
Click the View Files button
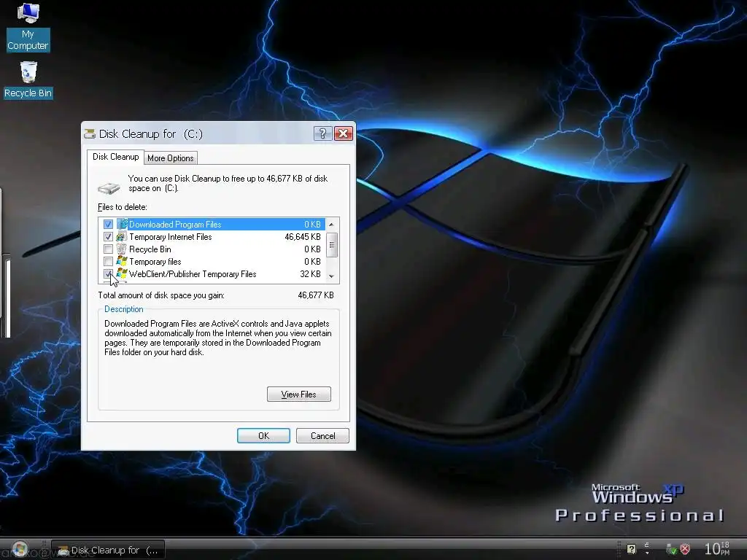pos(298,394)
